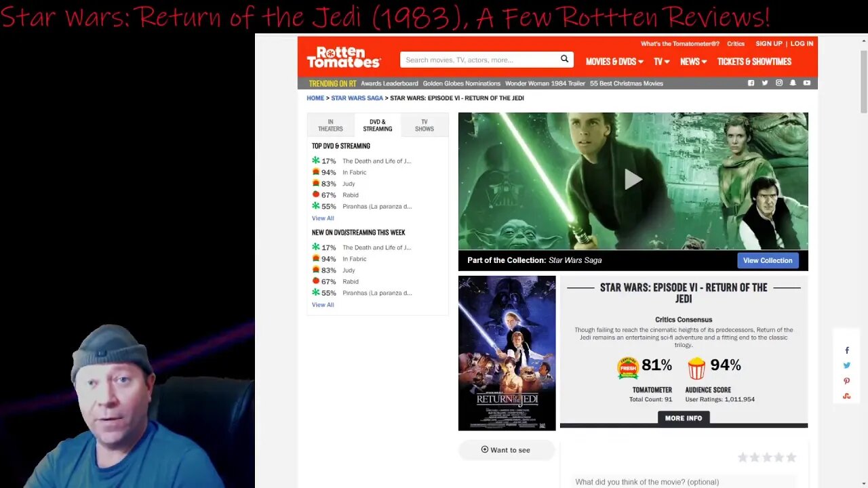Select the DVD & Streaming tab
Image resolution: width=868 pixels, height=488 pixels.
coord(377,125)
